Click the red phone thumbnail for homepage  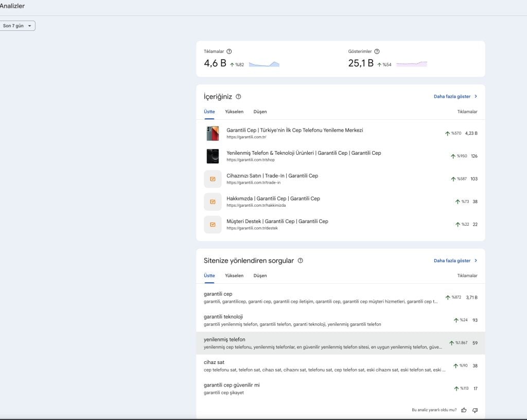coord(213,133)
